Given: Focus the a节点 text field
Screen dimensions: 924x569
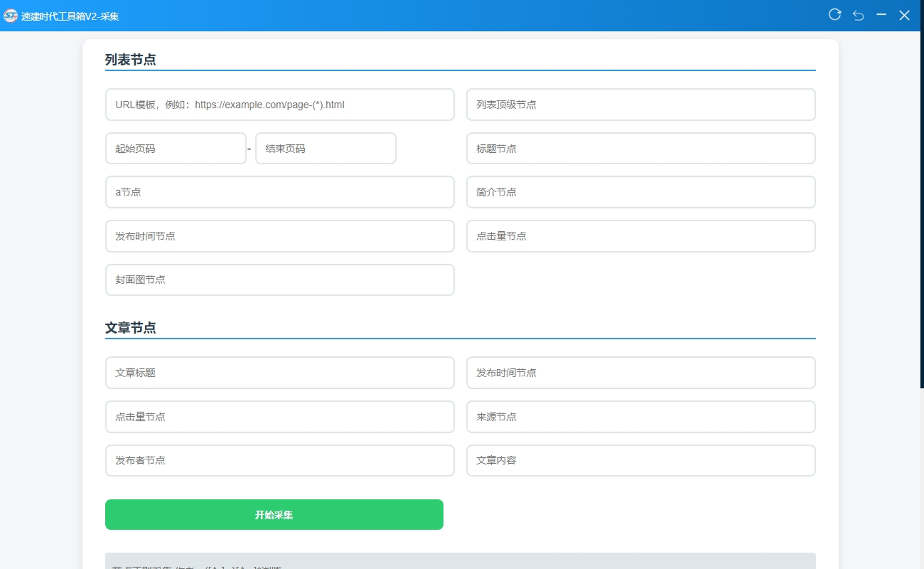Looking at the screenshot, I should pos(280,192).
